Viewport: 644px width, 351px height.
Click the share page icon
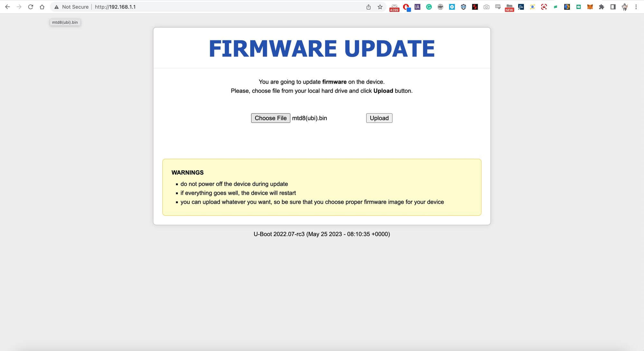368,7
